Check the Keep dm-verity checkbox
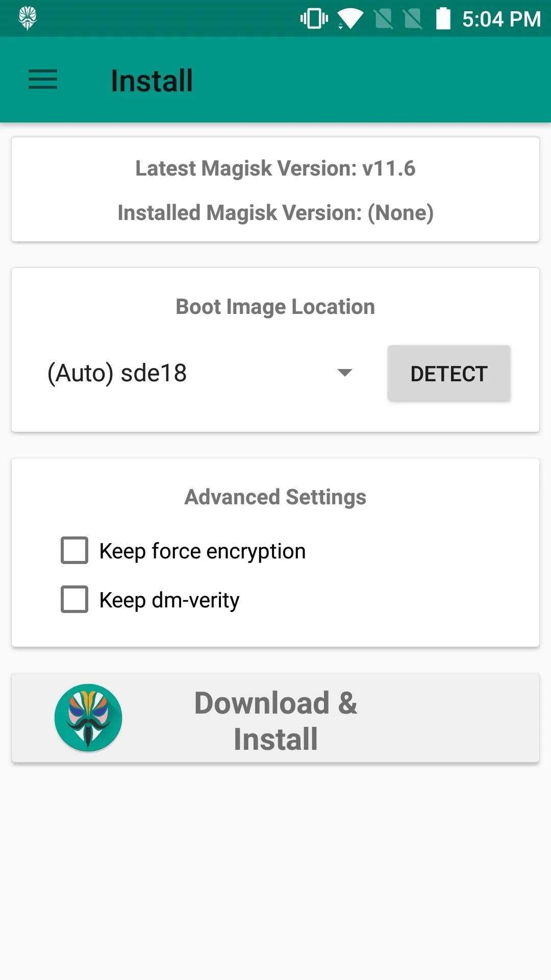The width and height of the screenshot is (551, 980). (74, 599)
